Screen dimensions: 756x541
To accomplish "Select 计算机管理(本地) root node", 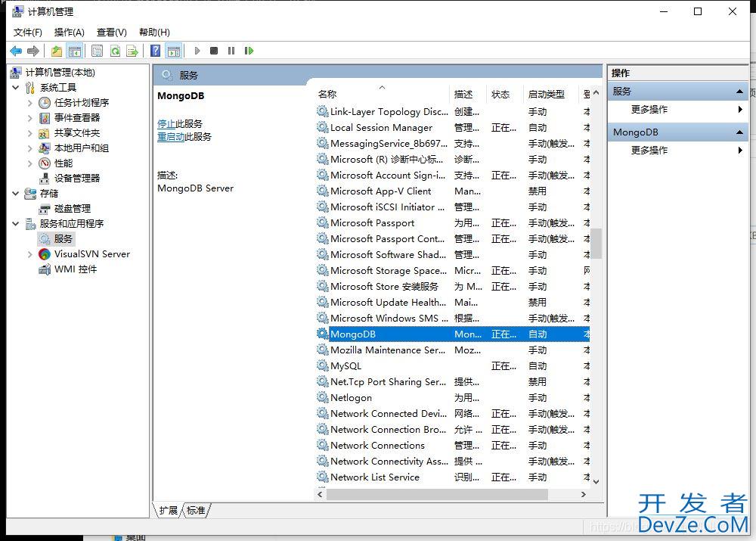I will [60, 73].
